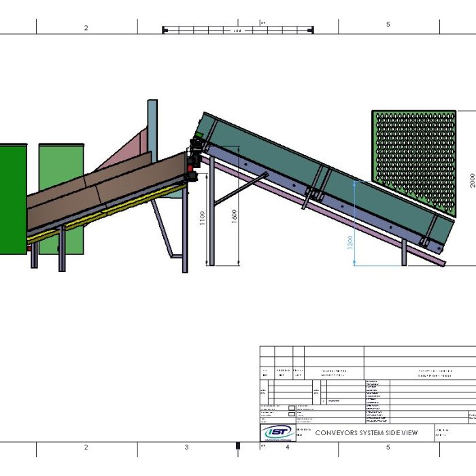This screenshot has width=476, height=476.
Task: Select zone 5 label on the top border
Action: 388,24
